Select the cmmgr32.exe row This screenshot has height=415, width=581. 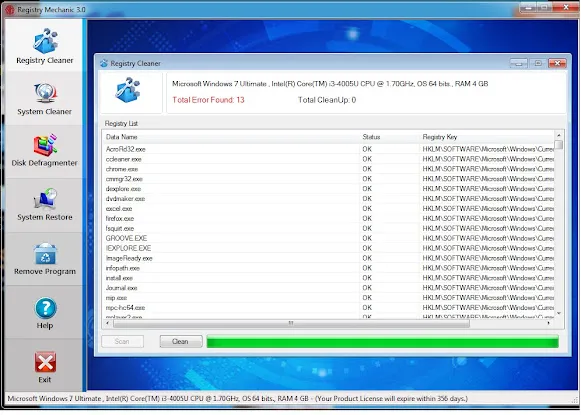pos(328,179)
